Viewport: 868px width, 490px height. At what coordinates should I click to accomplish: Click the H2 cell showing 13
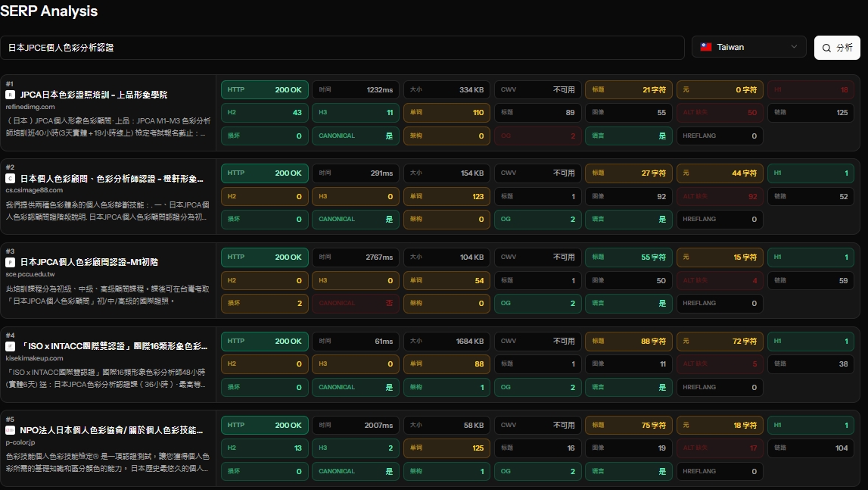pyautogui.click(x=265, y=448)
